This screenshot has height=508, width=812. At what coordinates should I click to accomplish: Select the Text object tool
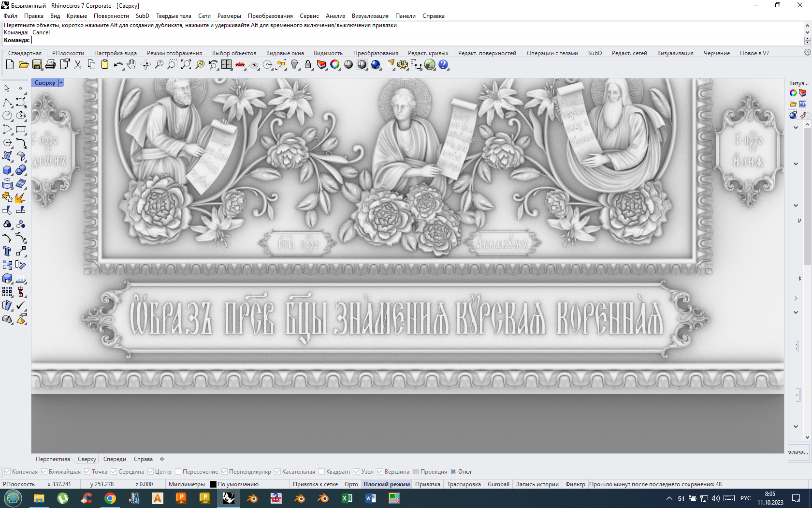7,251
